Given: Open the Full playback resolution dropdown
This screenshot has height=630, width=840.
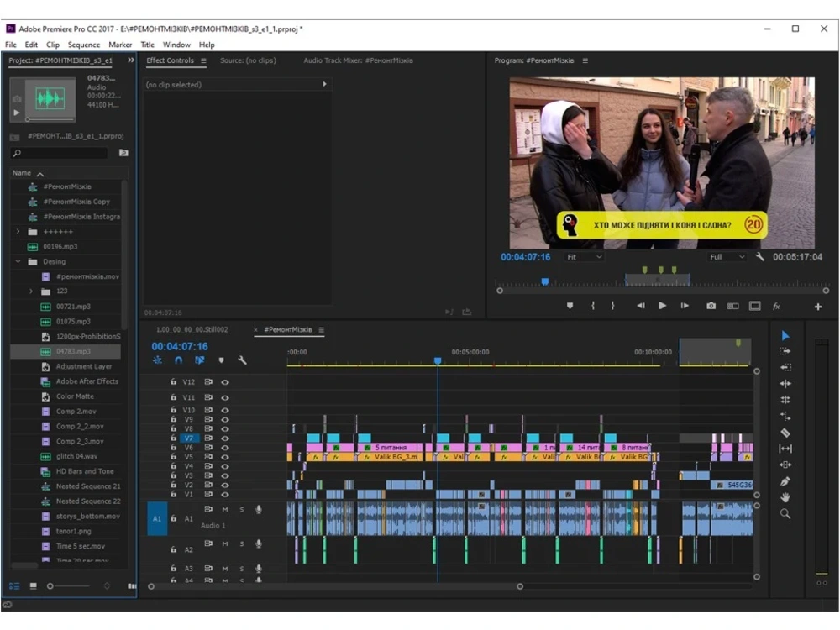Looking at the screenshot, I should 727,257.
